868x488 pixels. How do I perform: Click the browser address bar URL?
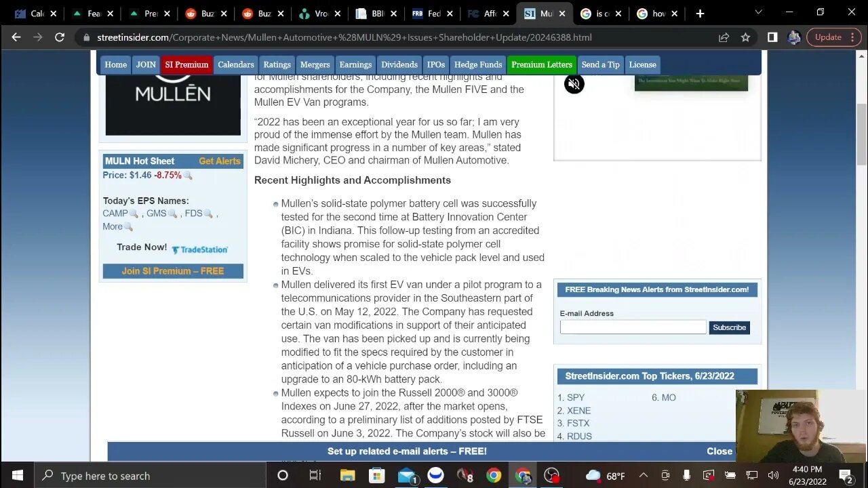(x=344, y=37)
